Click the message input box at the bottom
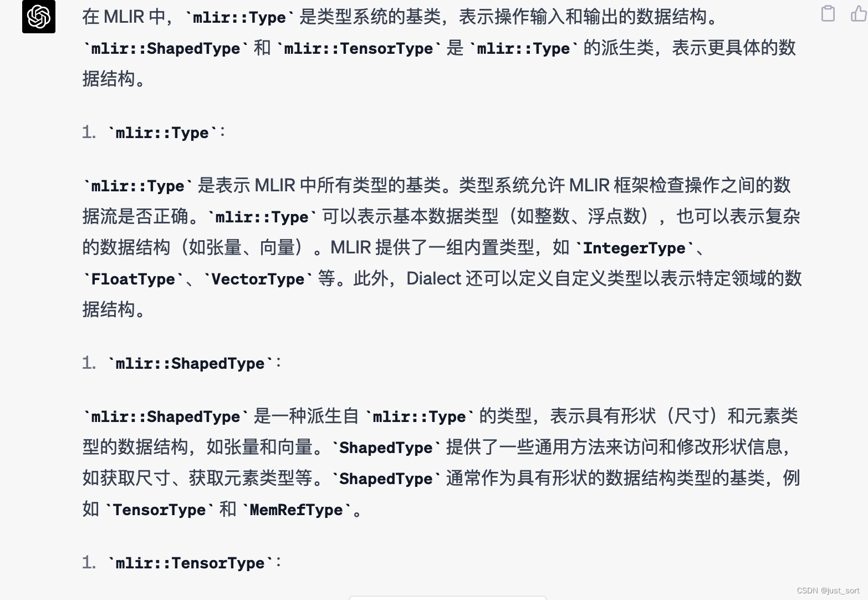Viewport: 868px width, 600px height. click(447, 598)
